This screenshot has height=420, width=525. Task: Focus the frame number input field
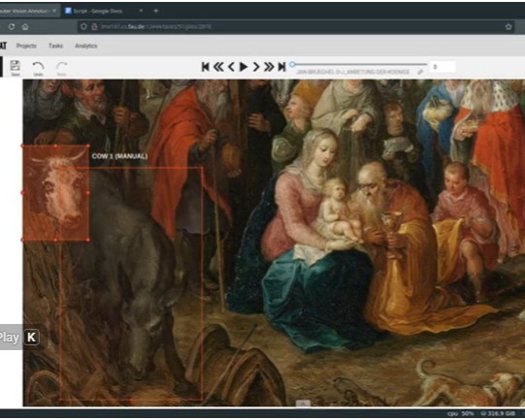[x=443, y=67]
